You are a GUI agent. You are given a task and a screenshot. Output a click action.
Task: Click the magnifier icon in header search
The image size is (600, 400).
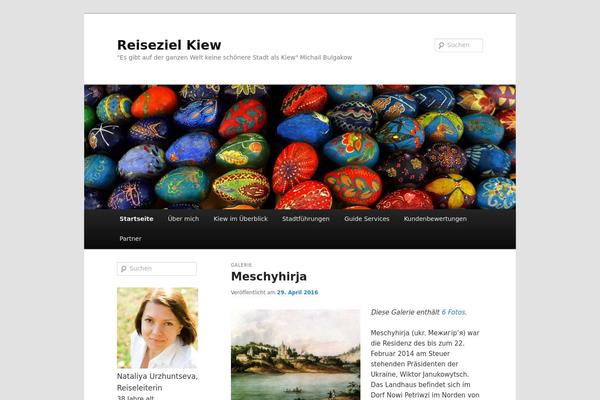click(441, 45)
